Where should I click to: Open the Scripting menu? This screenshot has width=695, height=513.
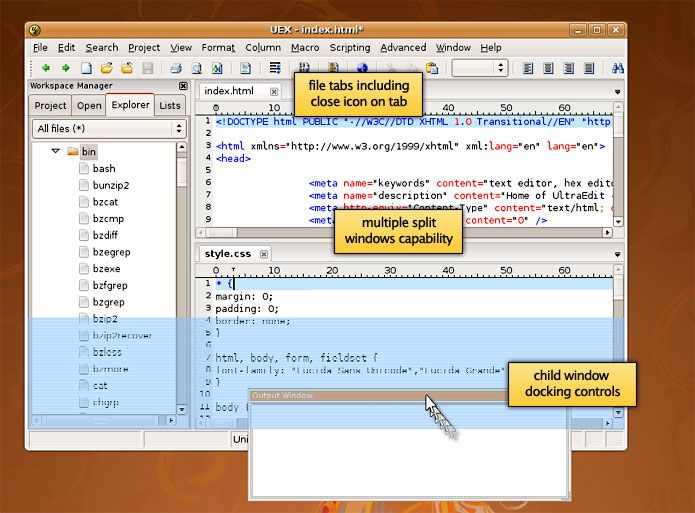click(x=350, y=47)
